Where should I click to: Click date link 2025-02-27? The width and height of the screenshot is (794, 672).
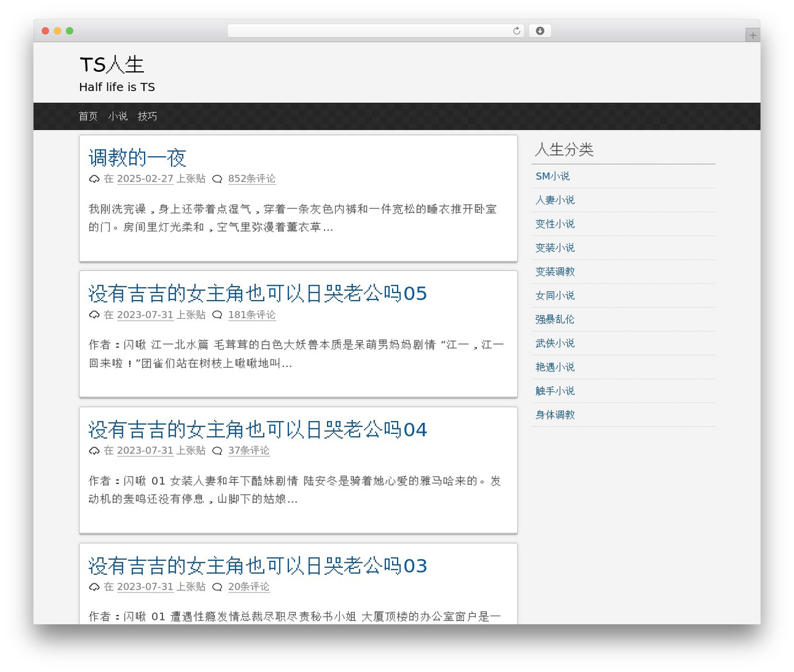[x=145, y=179]
